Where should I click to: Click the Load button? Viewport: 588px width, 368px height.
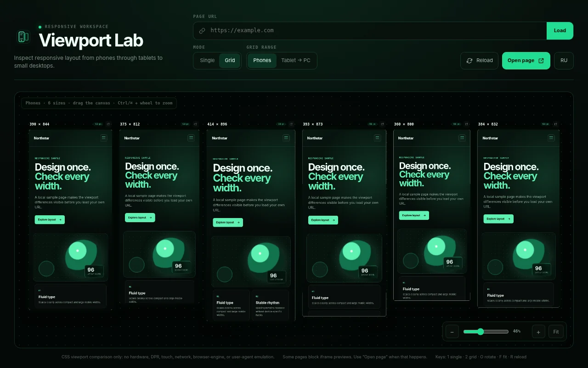pos(560,31)
